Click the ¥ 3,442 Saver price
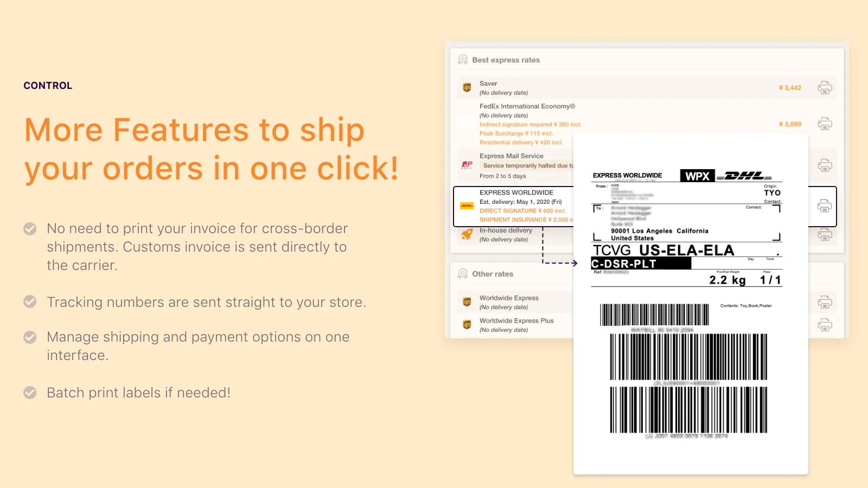 (790, 87)
